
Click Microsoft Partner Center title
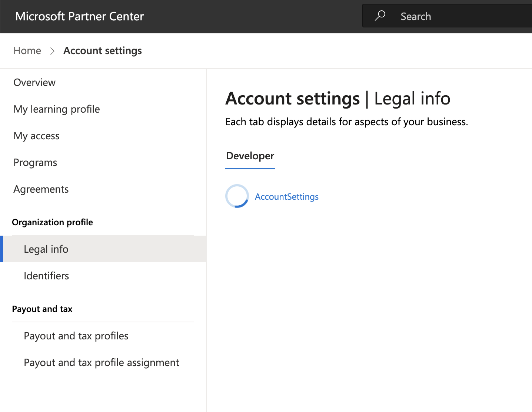coord(79,16)
